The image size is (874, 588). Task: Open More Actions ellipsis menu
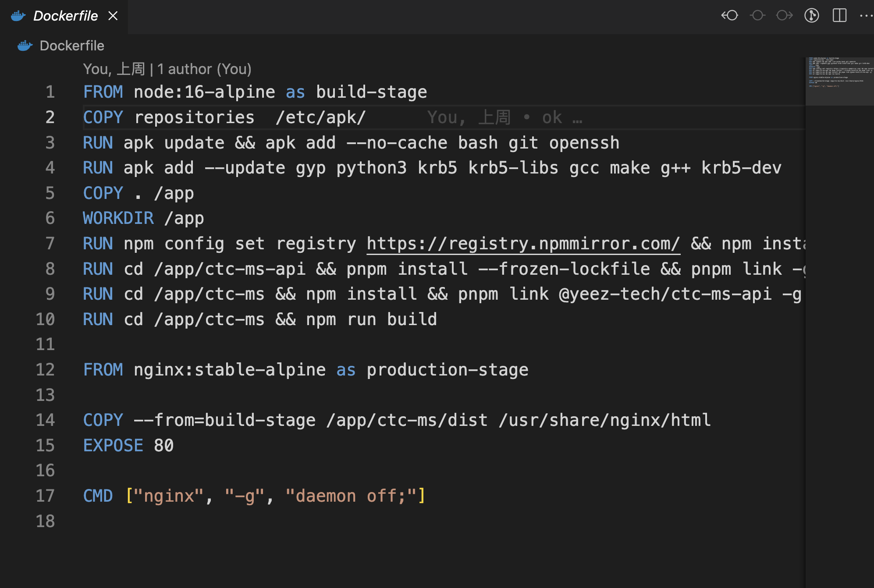[x=866, y=16]
